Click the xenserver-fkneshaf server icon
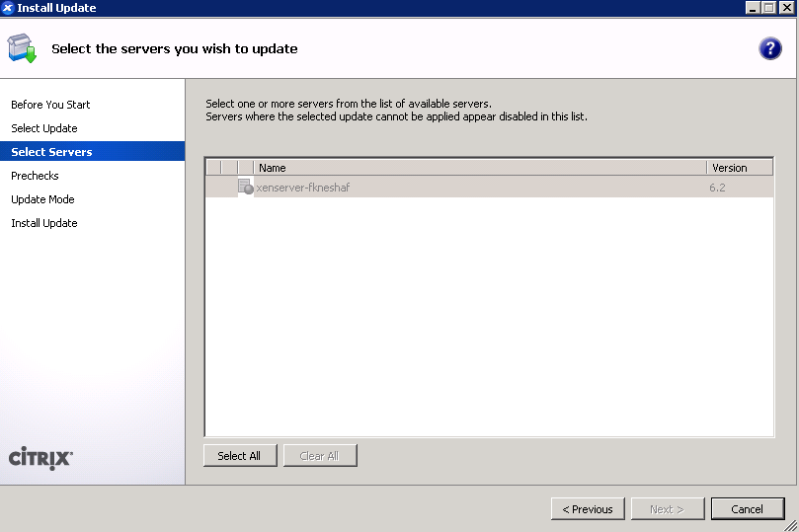 (245, 187)
